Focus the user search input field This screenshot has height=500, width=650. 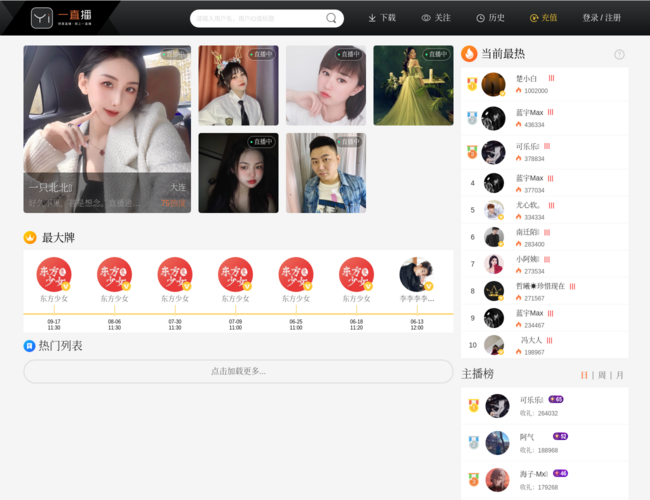(258, 18)
